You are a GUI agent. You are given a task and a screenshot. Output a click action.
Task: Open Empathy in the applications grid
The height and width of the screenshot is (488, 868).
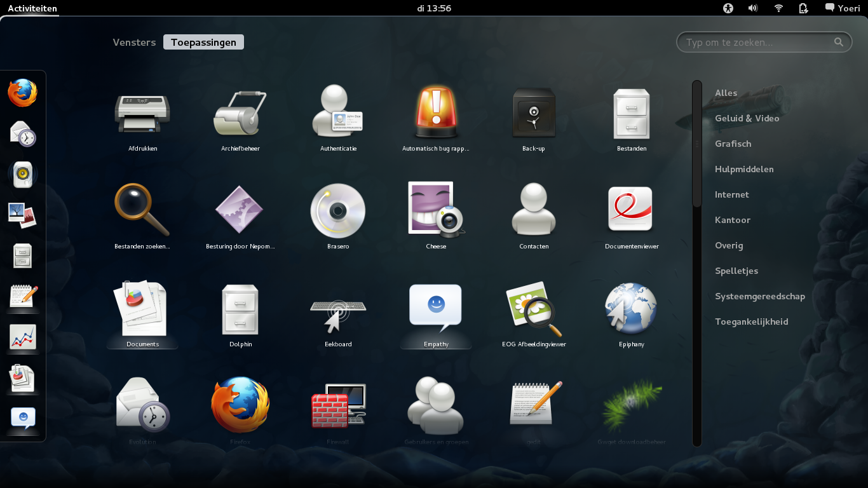click(436, 315)
